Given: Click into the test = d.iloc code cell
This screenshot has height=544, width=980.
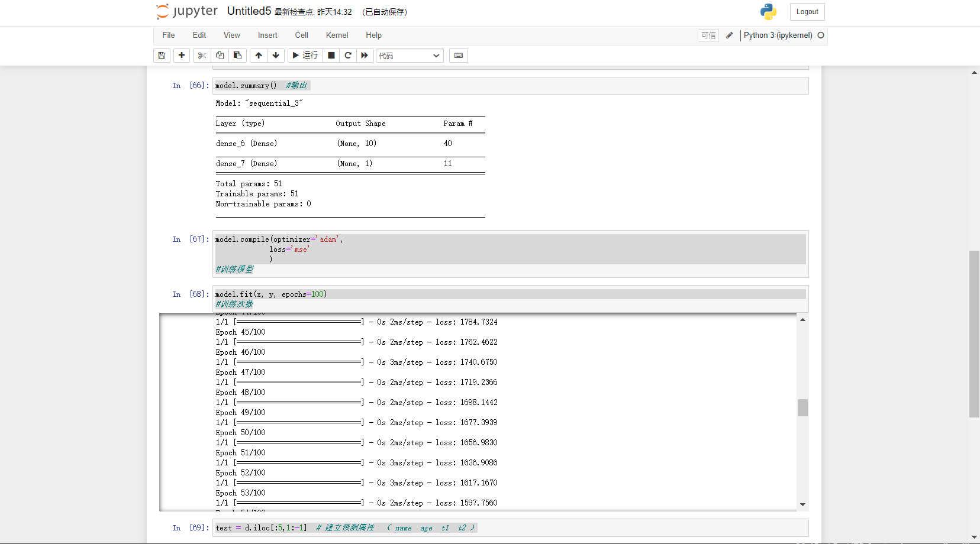Looking at the screenshot, I should pos(511,528).
